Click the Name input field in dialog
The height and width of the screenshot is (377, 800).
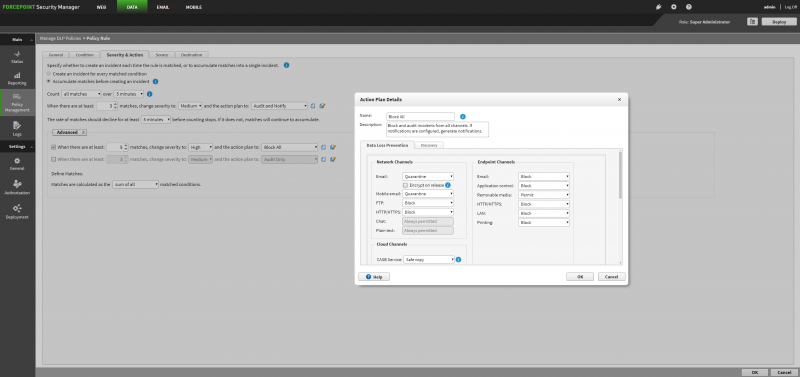tap(420, 116)
